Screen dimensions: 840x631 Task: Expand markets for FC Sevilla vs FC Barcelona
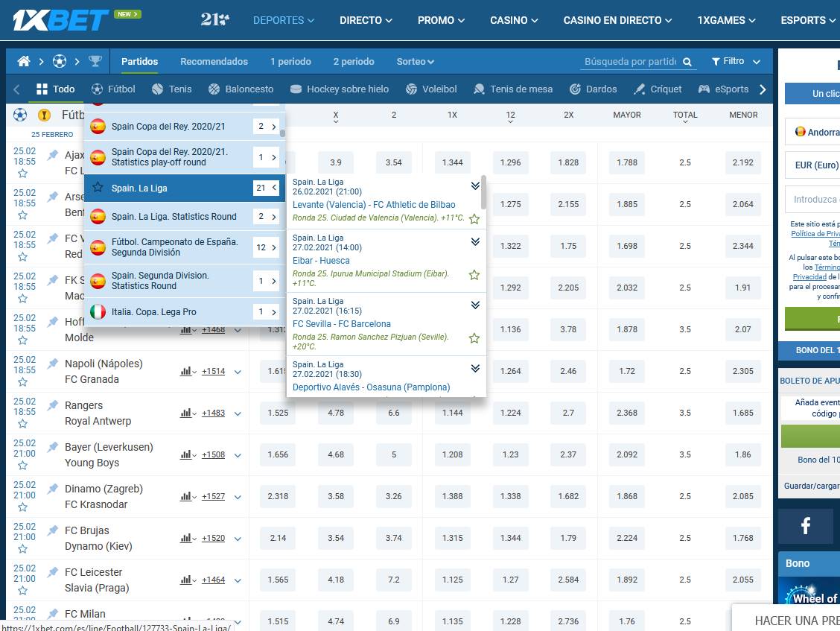[x=475, y=305]
